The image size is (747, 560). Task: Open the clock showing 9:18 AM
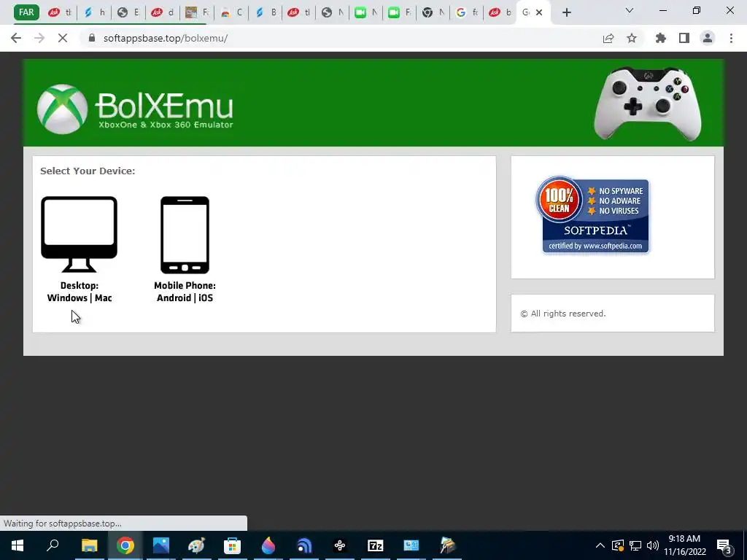[x=684, y=545]
